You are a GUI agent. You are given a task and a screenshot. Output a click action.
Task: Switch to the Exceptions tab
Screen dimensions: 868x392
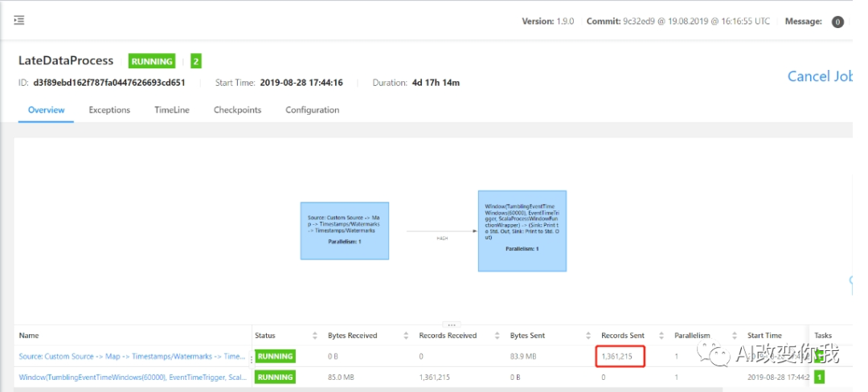pyautogui.click(x=109, y=110)
